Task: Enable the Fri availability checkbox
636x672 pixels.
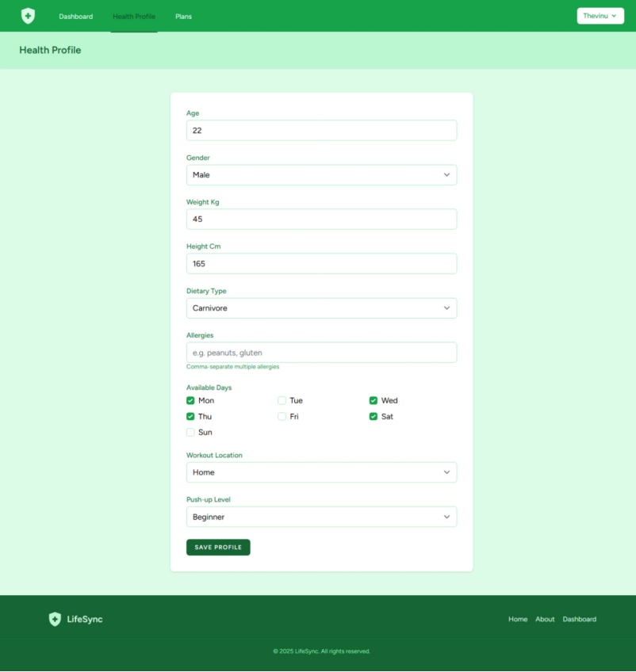Action: (x=282, y=416)
